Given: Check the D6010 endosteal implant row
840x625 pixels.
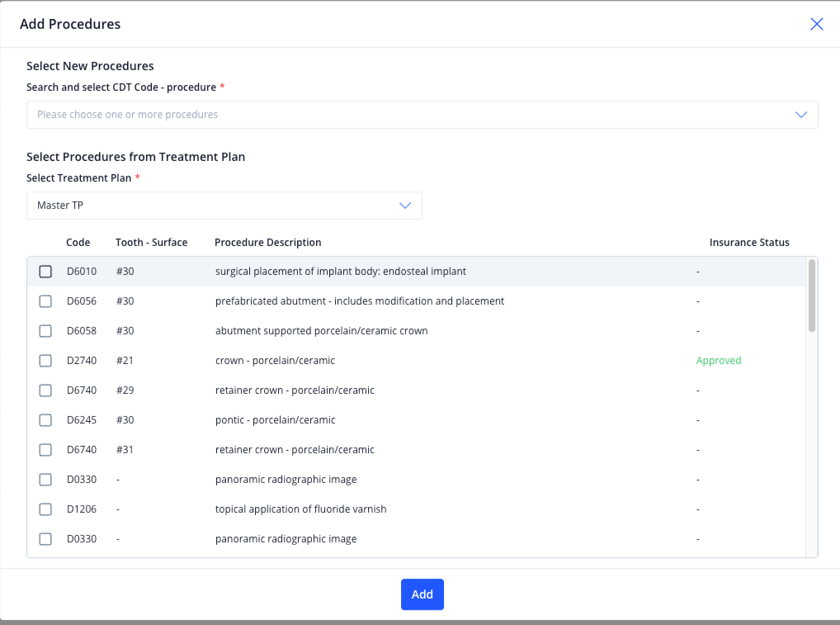Looking at the screenshot, I should 45,272.
